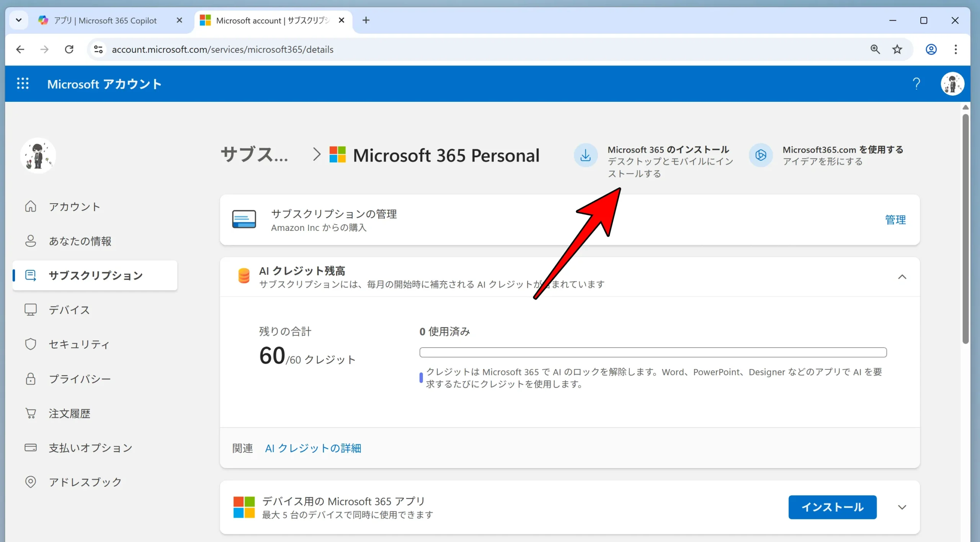The image size is (980, 542).
Task: Click the browser forward arrow
Action: pos(44,49)
